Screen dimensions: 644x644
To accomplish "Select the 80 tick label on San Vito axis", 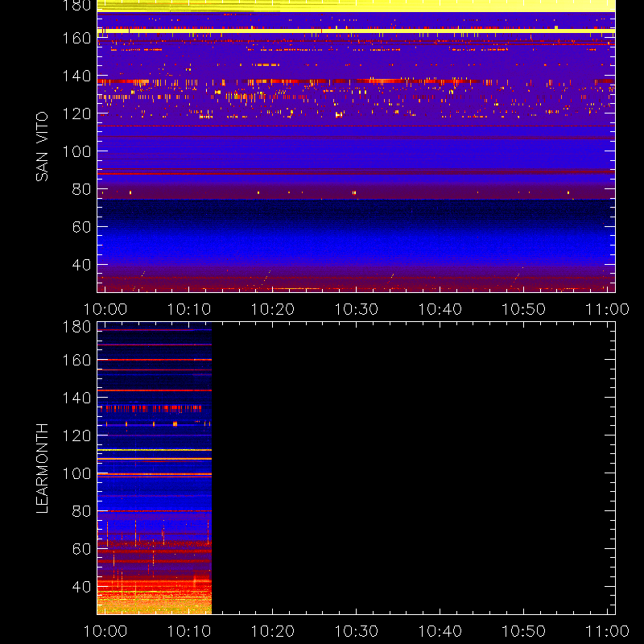I will coord(81,189).
